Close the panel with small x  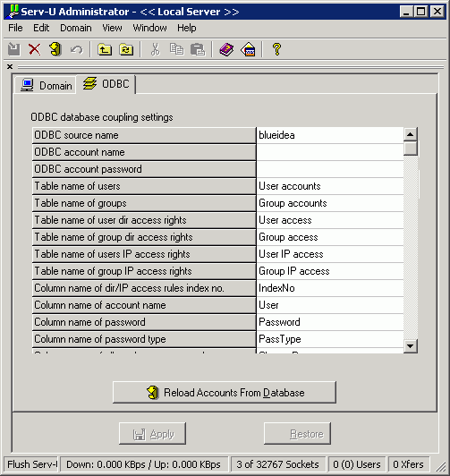click(10, 67)
